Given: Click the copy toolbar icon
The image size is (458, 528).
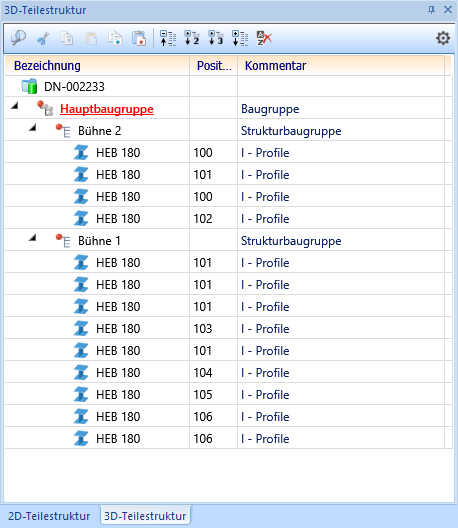Looking at the screenshot, I should (x=67, y=38).
